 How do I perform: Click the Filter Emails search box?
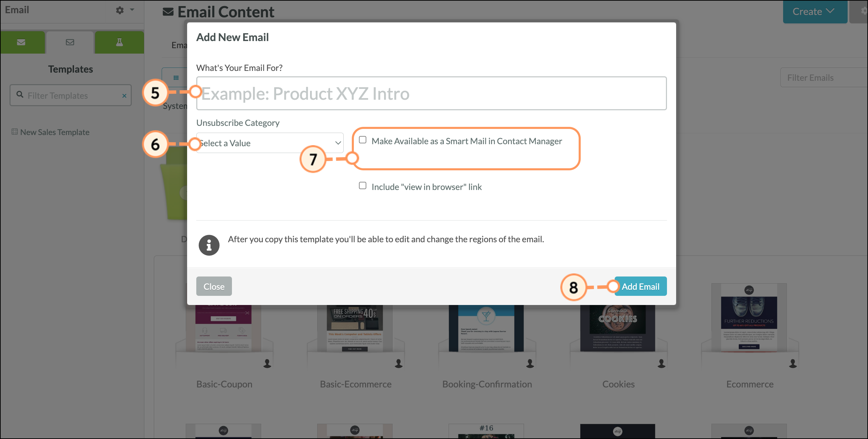coord(824,78)
